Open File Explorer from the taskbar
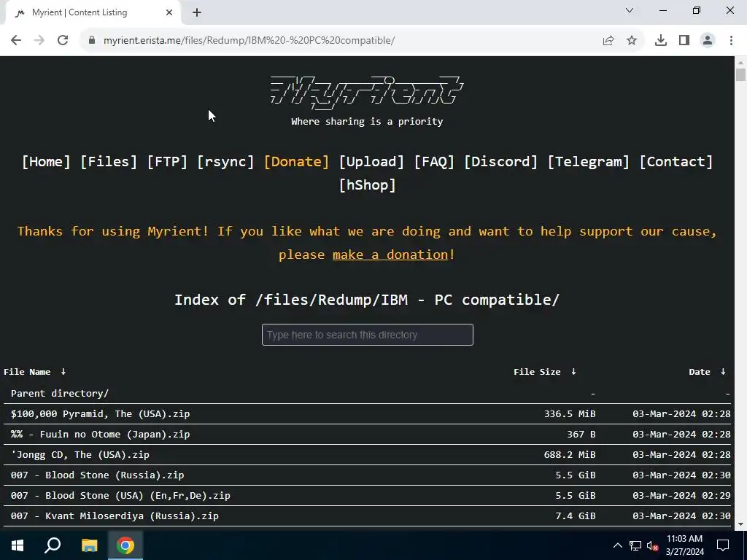The width and height of the screenshot is (747, 560). click(89, 545)
